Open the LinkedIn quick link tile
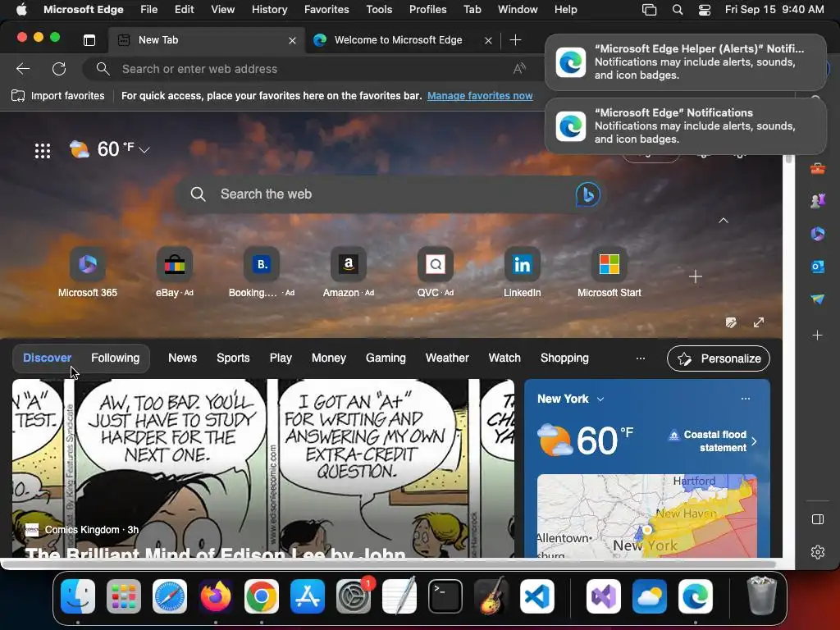 click(x=522, y=272)
